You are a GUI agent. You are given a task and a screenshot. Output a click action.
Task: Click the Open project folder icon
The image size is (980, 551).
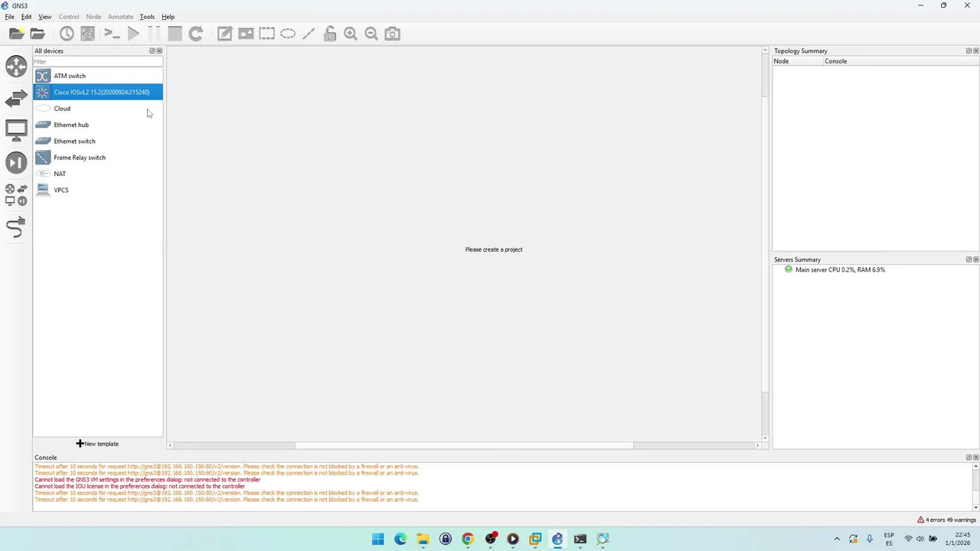[38, 34]
